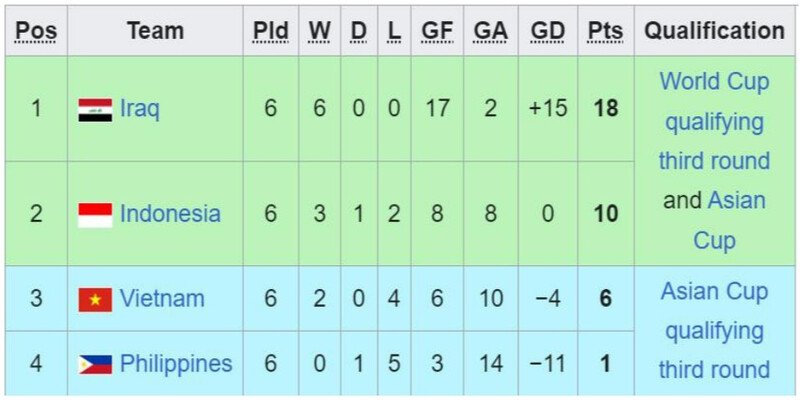Click the D column header
Screen dimensions: 800x400
click(358, 31)
